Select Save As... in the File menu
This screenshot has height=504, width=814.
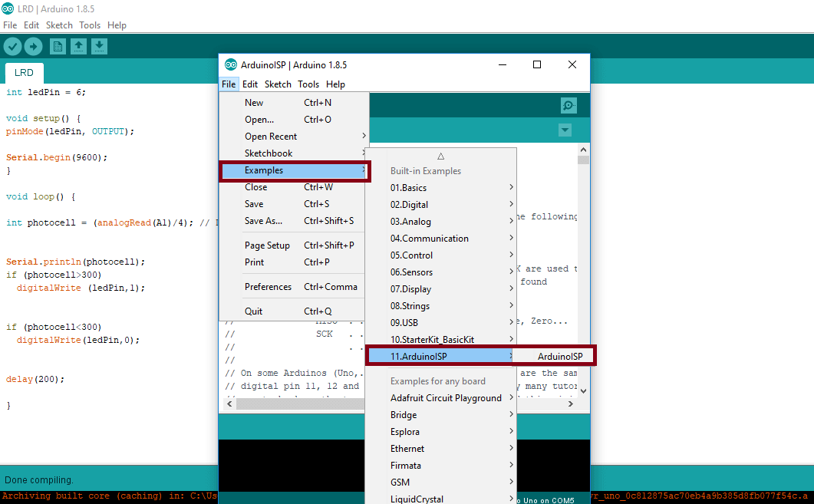pyautogui.click(x=294, y=221)
